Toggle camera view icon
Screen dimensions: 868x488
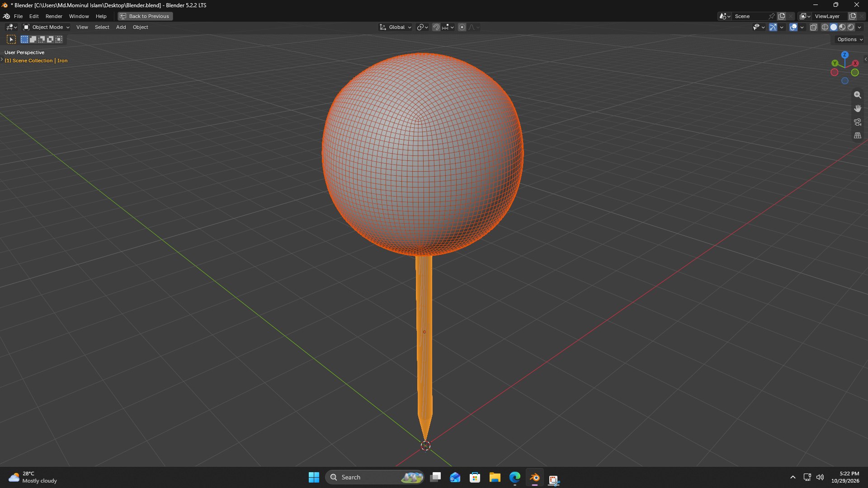(857, 122)
